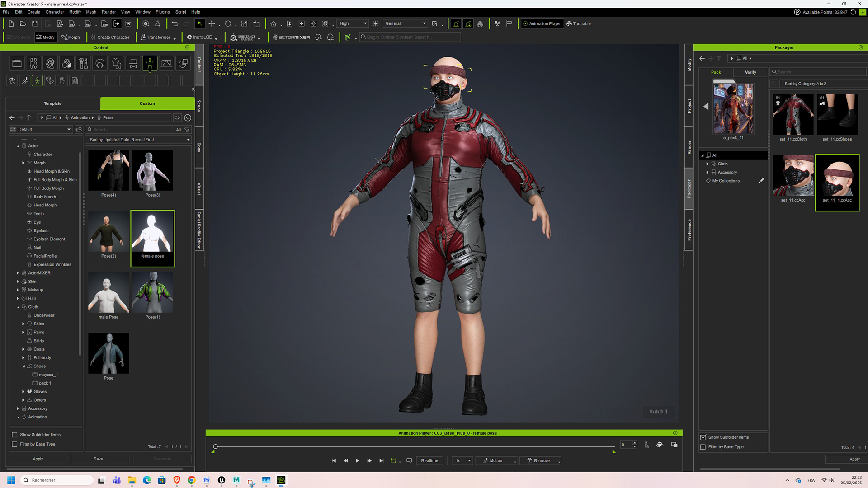The image size is (868, 488).
Task: Open the General atmosphere dropdown
Action: [x=405, y=23]
